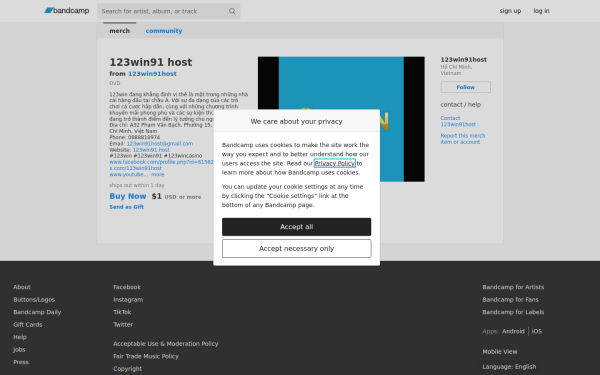Open the Jobs footer link
Screen dimensions: 600x375
tap(19, 350)
